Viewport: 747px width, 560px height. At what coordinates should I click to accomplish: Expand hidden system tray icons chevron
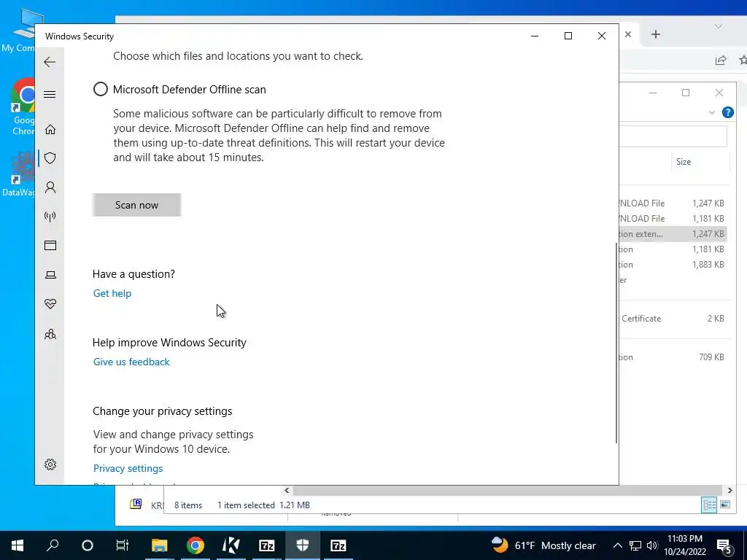pyautogui.click(x=617, y=545)
